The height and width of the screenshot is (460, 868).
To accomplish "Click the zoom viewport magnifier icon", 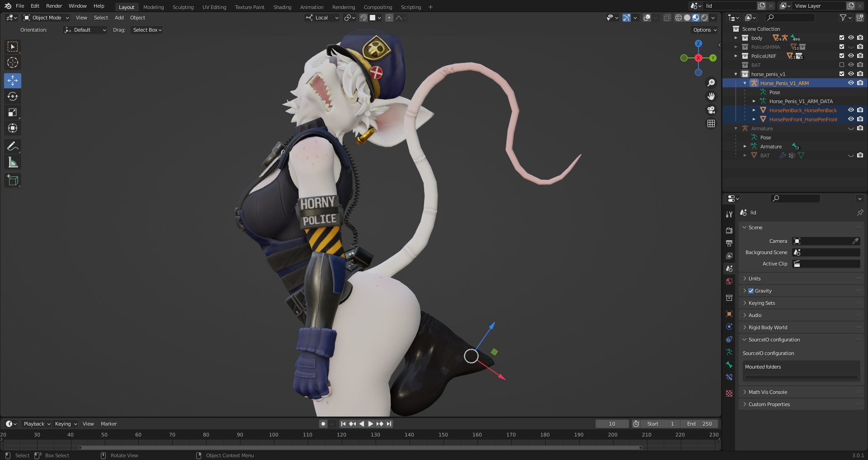I will [711, 82].
